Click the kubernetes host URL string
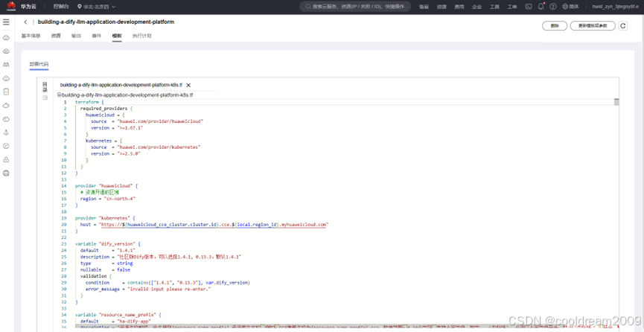644x332 pixels. coord(215,224)
